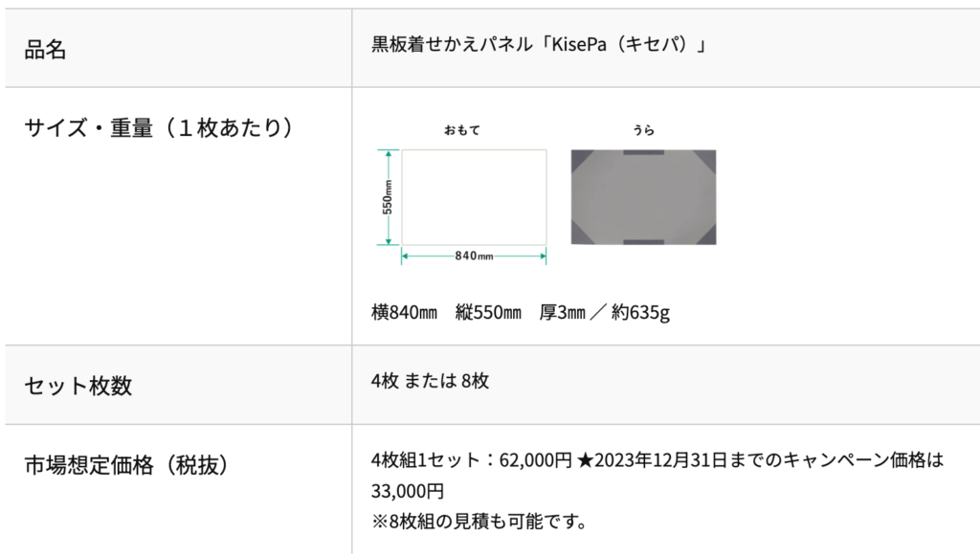Click the うら label above gray panel
This screenshot has width=980, height=557.
[x=643, y=130]
